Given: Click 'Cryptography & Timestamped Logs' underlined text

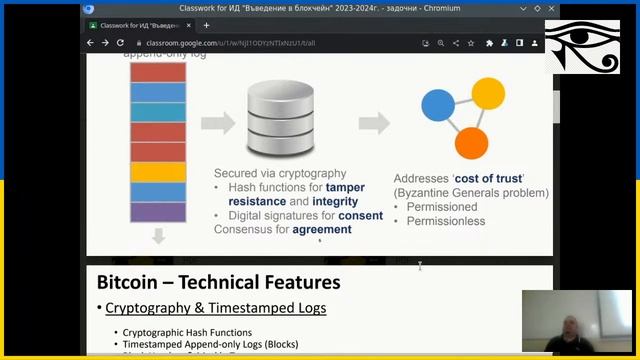Looking at the screenshot, I should point(216,308).
